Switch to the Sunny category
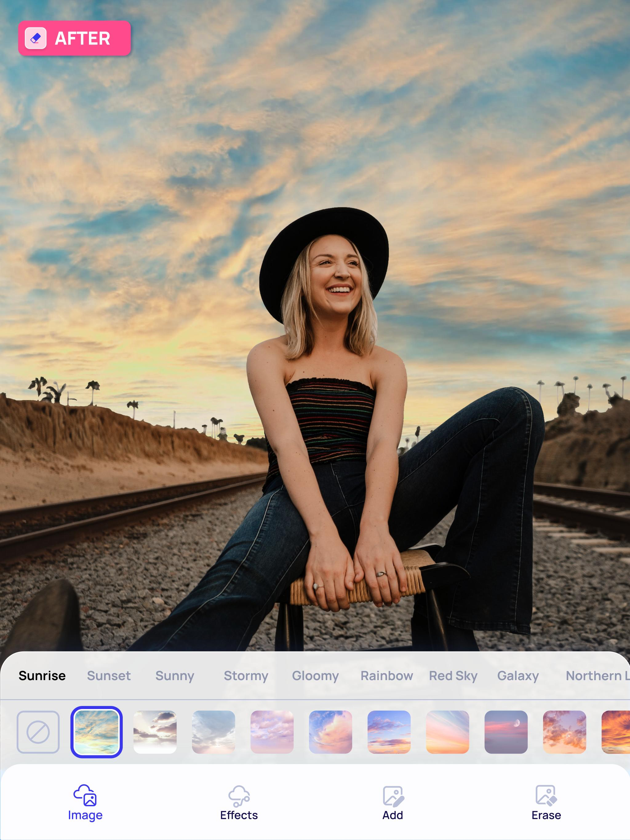 click(175, 676)
